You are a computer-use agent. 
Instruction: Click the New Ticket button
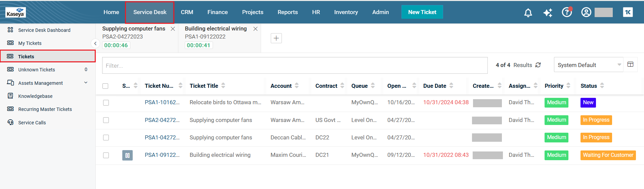(422, 12)
